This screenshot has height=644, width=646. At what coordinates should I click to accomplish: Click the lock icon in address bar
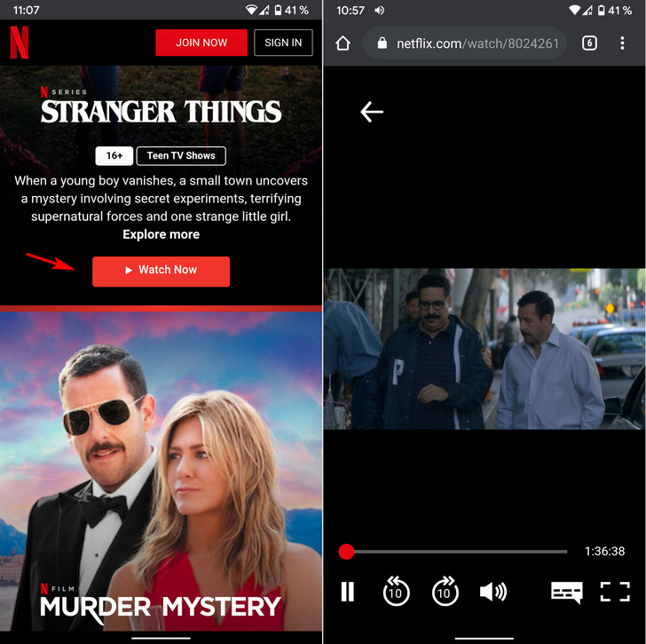[382, 43]
